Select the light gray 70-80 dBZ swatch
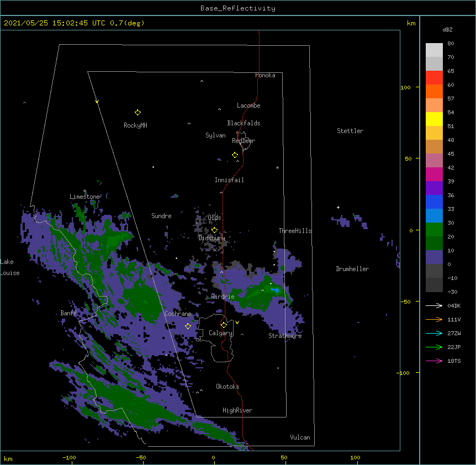 [x=434, y=50]
